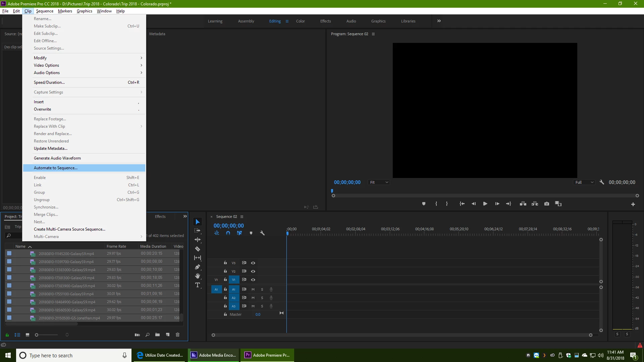Open timeline display settings wrench

262,233
